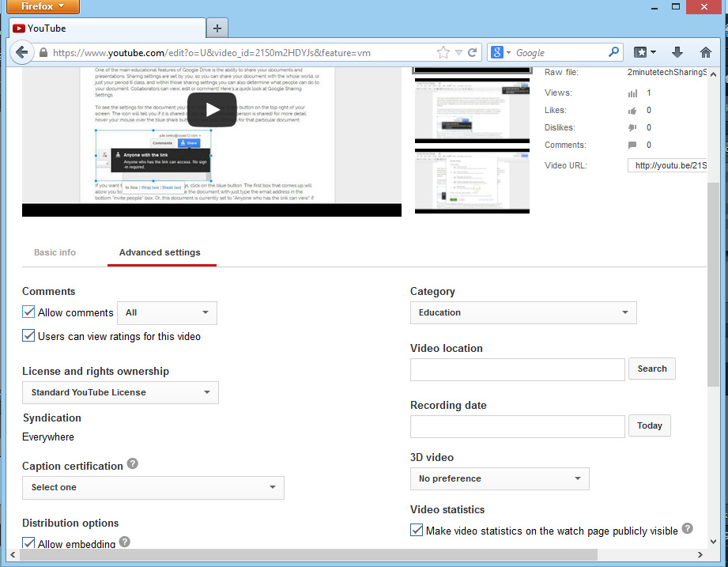The height and width of the screenshot is (567, 728).
Task: Click the Allow embedding help icon
Action: coord(124,542)
